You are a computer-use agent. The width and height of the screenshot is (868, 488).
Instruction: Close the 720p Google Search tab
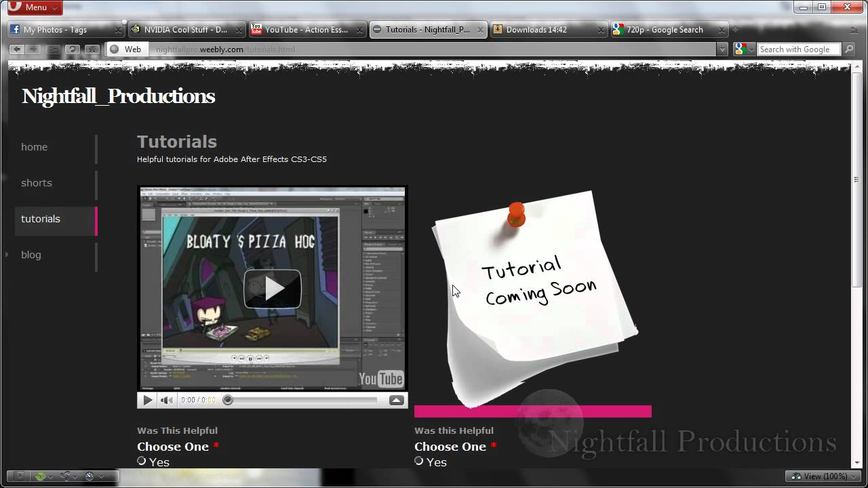pyautogui.click(x=722, y=30)
